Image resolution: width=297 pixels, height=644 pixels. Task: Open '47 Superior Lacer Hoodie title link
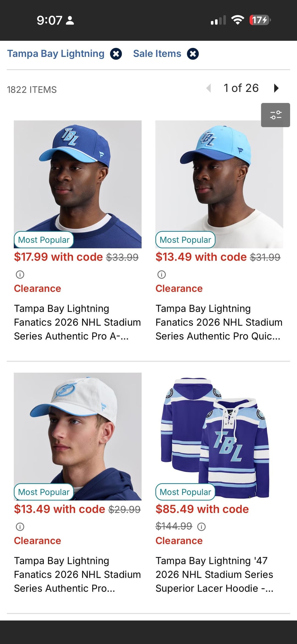(x=215, y=574)
